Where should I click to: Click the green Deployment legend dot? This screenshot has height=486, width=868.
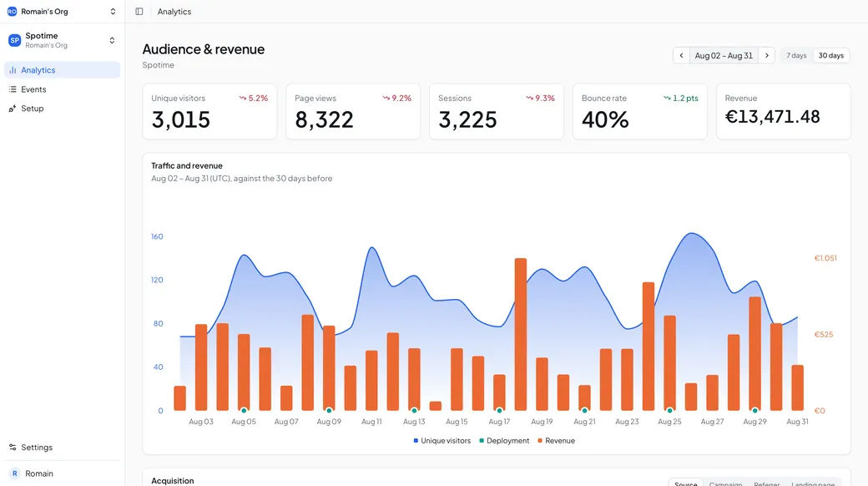pos(482,441)
